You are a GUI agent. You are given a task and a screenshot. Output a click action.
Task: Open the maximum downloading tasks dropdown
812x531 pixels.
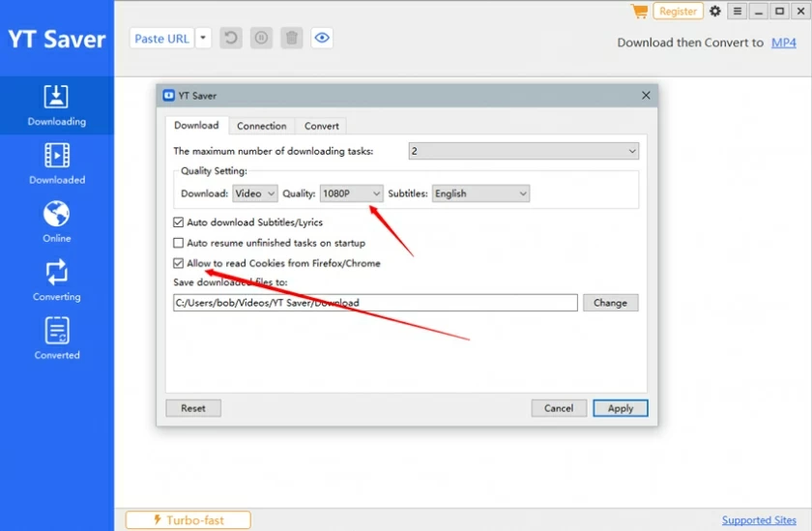coord(524,151)
